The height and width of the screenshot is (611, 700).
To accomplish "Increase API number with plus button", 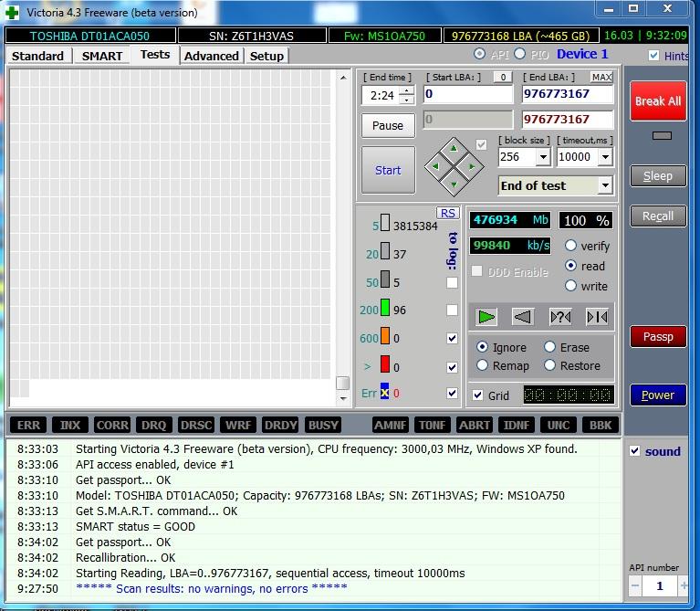I will coord(683,585).
